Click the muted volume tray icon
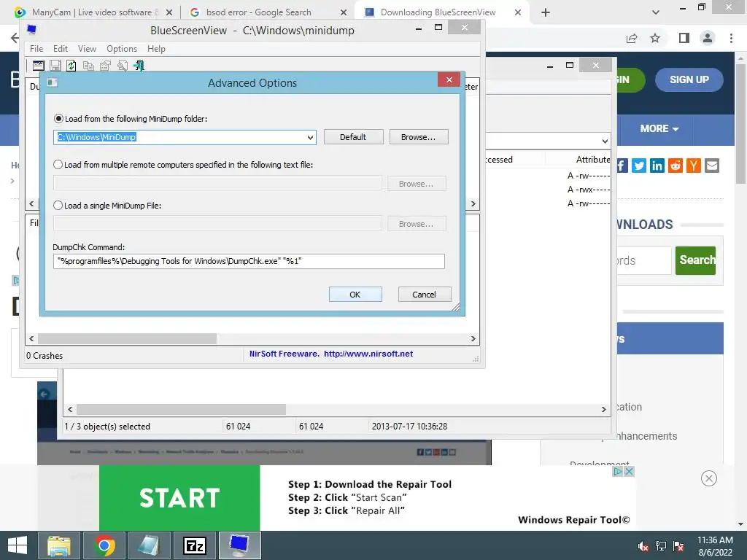747x560 pixels. [643, 546]
